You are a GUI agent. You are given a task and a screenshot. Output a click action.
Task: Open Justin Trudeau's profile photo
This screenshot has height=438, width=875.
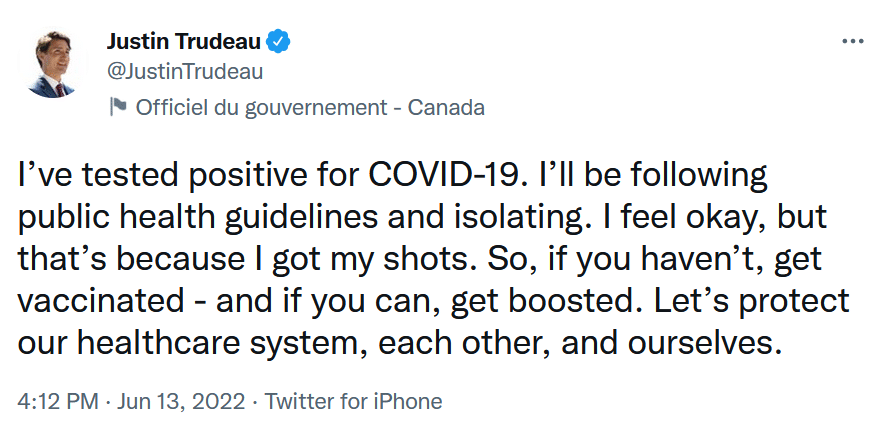[52, 64]
